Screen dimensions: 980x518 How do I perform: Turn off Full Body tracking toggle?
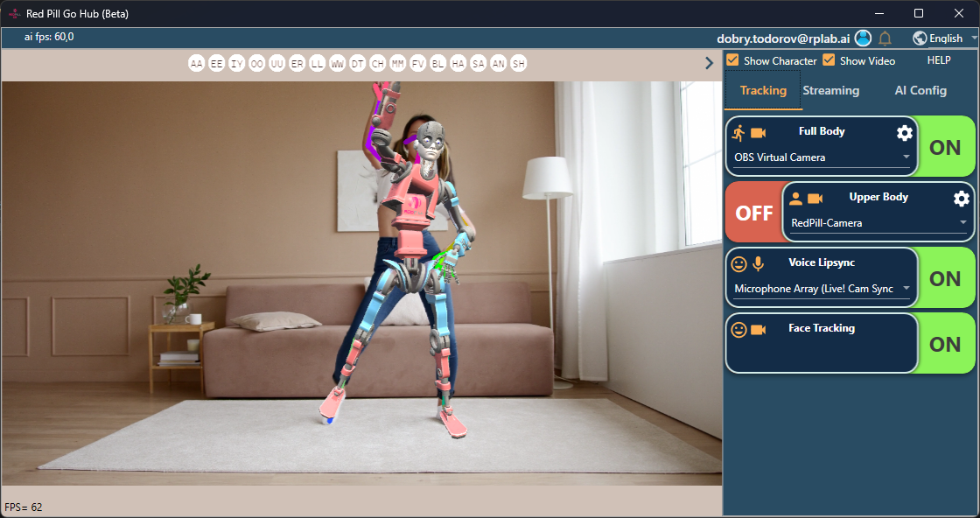(x=945, y=147)
